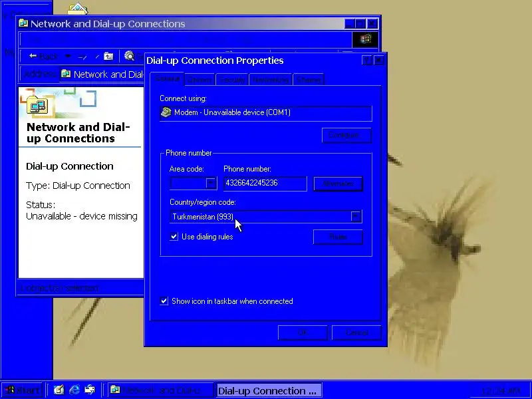Screen dimensions: 532x399
Task: Uncheck Use dialing rules
Action: pos(174,237)
